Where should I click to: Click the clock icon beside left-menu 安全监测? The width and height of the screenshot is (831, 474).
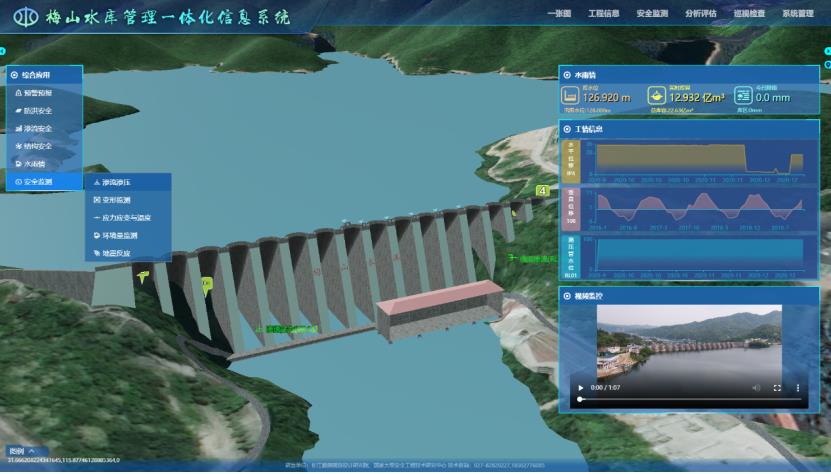point(19,182)
